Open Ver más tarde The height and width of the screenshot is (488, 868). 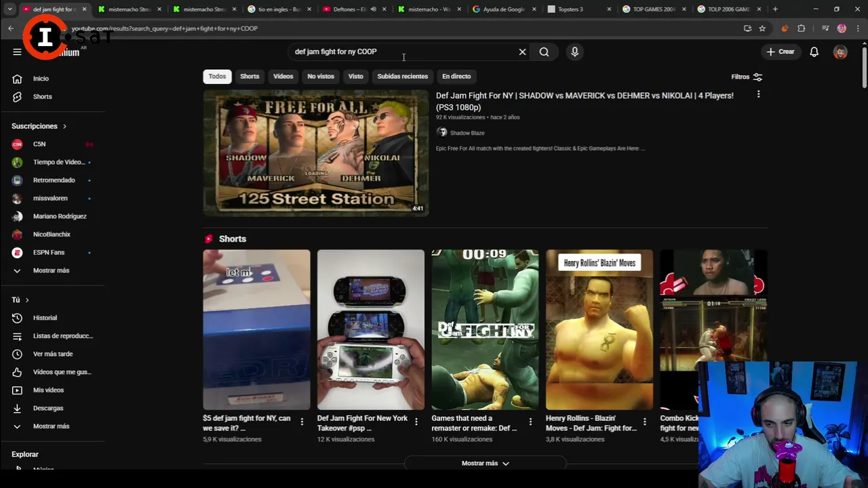pyautogui.click(x=52, y=354)
